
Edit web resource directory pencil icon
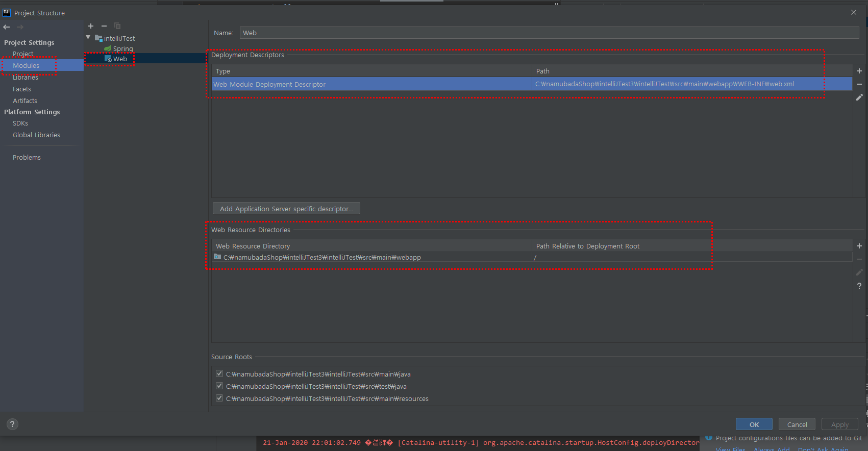(859, 272)
